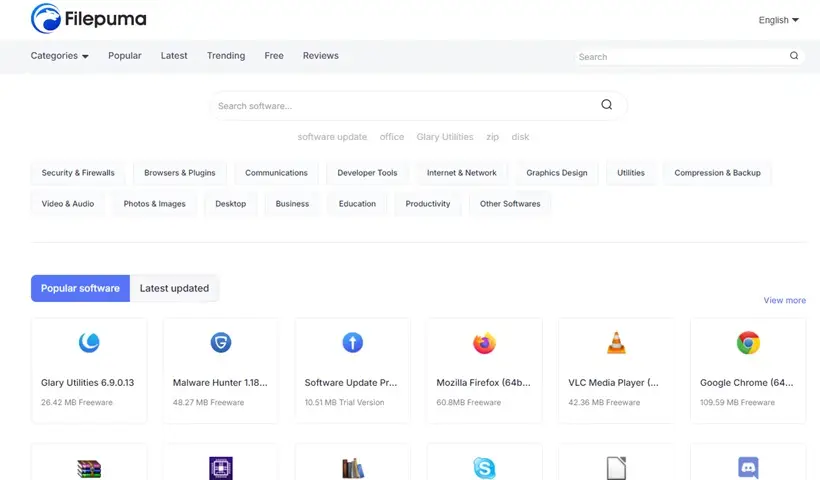Go to the Popular menu item
The image size is (820, 480).
[x=124, y=55]
